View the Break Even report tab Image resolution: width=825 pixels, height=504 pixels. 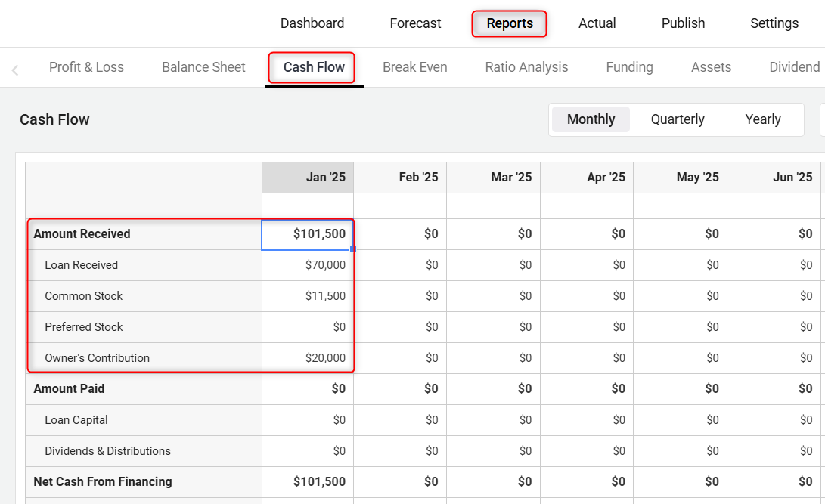414,67
